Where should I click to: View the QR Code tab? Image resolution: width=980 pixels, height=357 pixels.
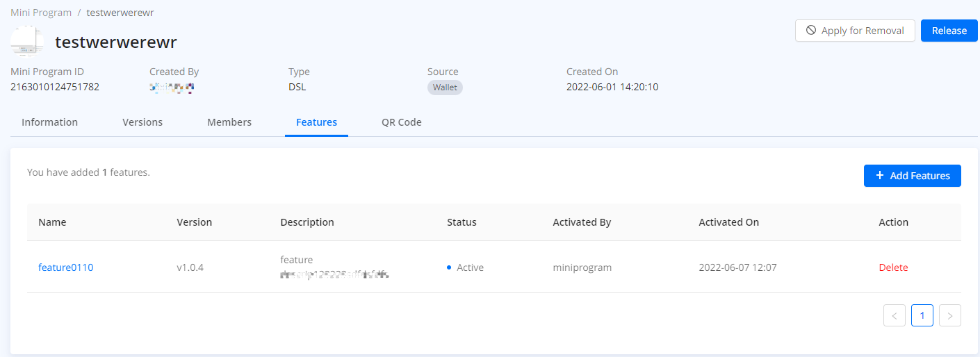[401, 122]
